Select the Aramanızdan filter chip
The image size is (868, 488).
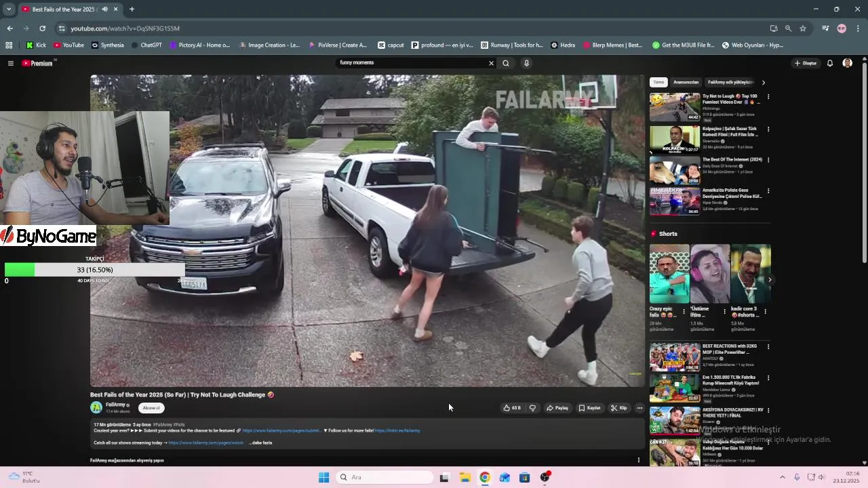686,82
